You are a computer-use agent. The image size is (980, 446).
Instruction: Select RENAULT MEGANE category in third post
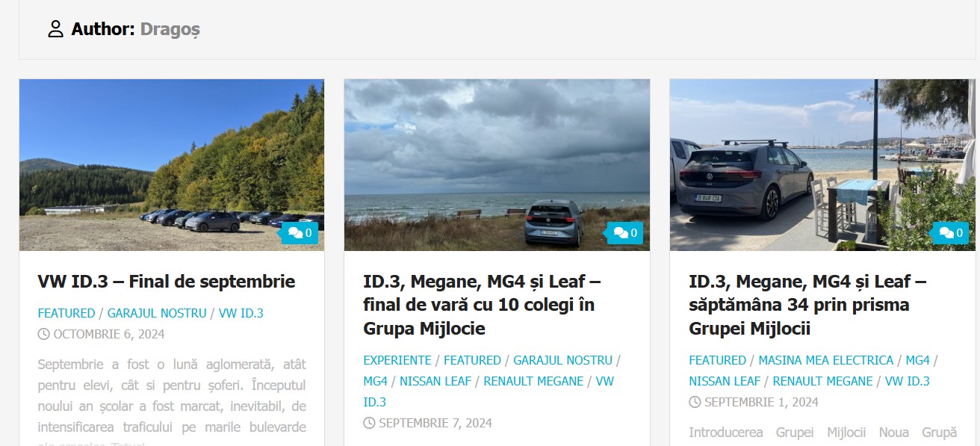click(x=822, y=381)
